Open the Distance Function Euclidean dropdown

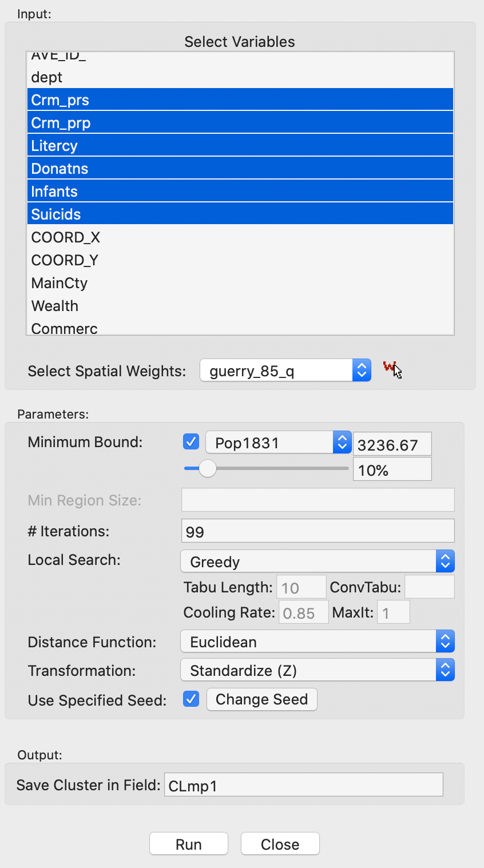coord(318,642)
